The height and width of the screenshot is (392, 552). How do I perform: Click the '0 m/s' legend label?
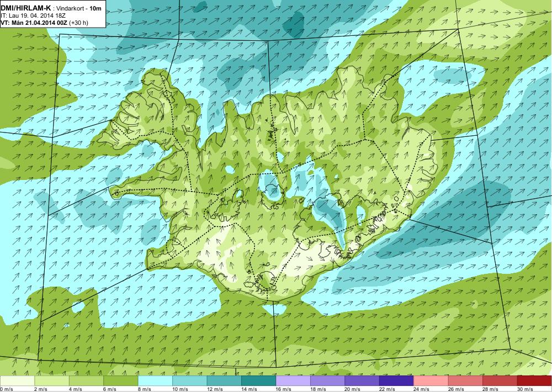click(x=7, y=389)
